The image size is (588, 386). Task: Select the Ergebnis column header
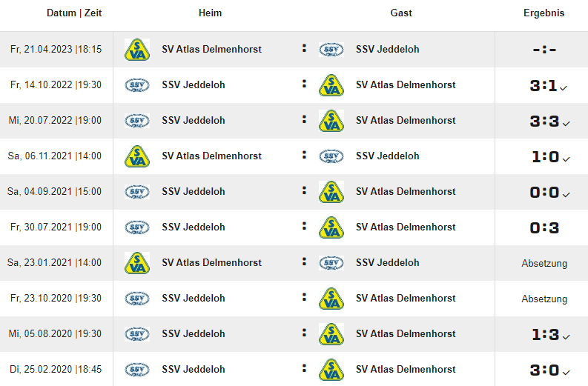[x=544, y=13]
